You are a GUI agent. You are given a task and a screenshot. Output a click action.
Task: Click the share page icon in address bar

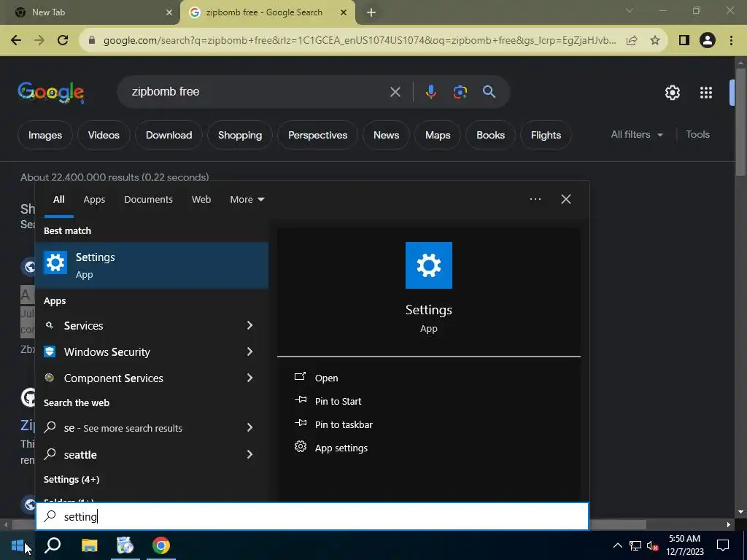point(632,41)
